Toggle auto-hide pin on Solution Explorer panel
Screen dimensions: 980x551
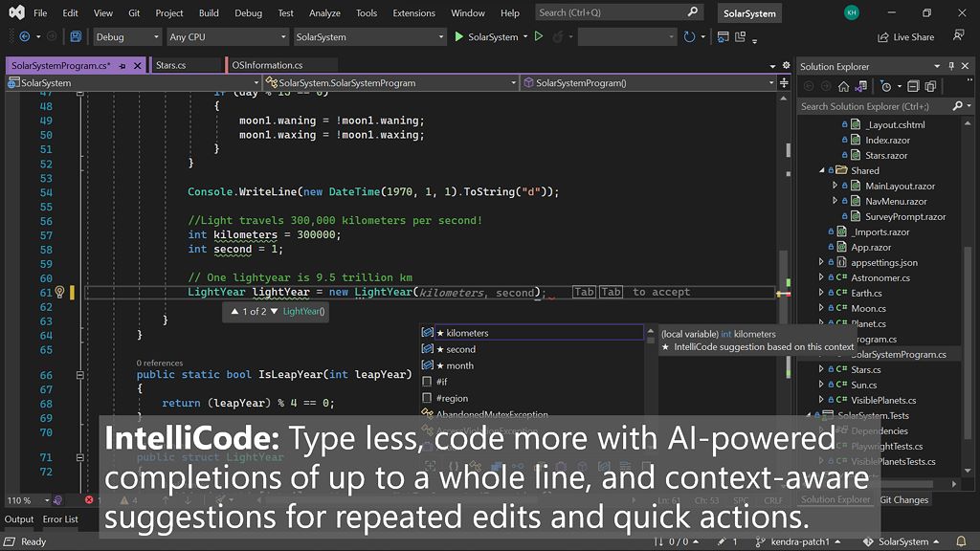[951, 66]
